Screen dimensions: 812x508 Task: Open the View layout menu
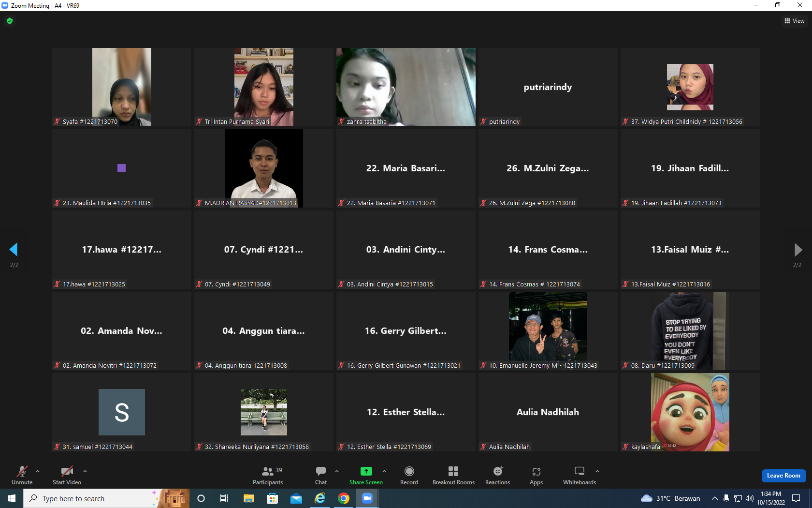(794, 21)
